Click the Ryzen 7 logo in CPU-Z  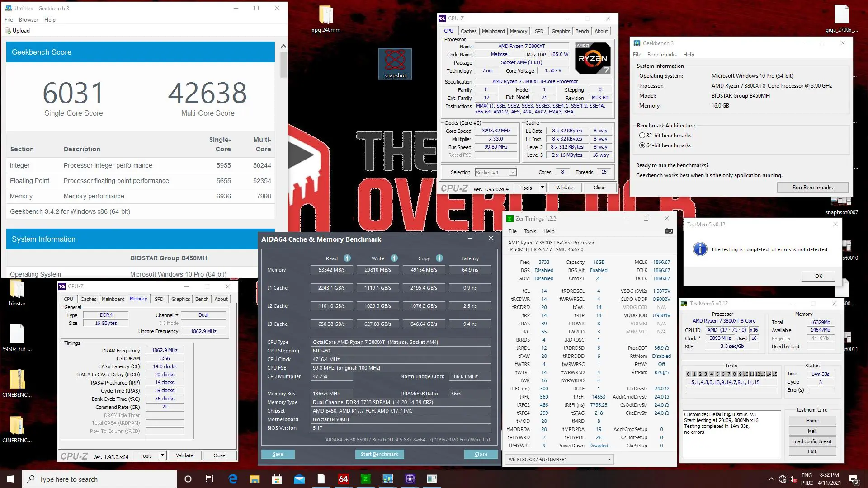pyautogui.click(x=593, y=58)
